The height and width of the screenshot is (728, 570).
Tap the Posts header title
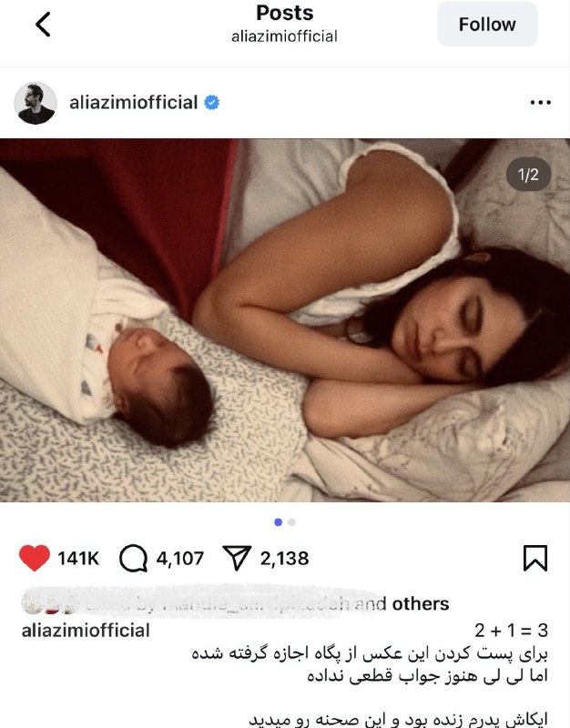tap(285, 13)
